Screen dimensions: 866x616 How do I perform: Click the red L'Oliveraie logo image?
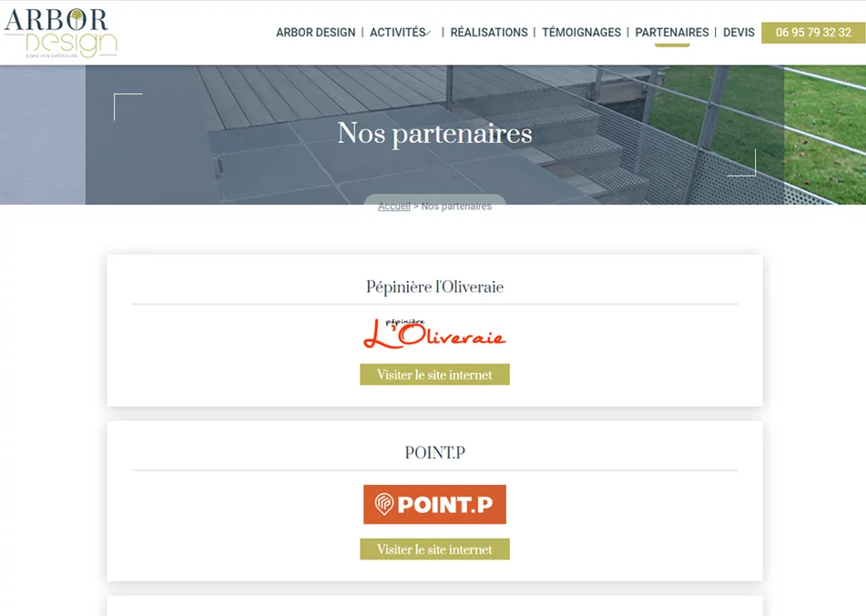point(434,335)
